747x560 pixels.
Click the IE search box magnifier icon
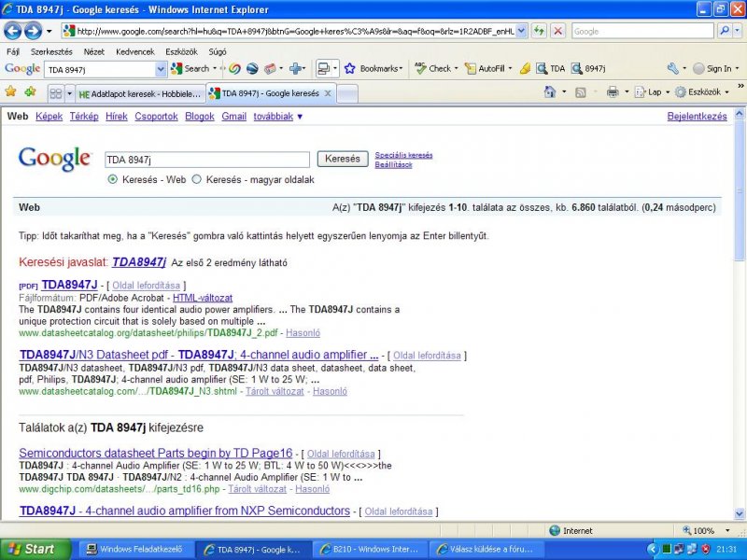[x=725, y=31]
